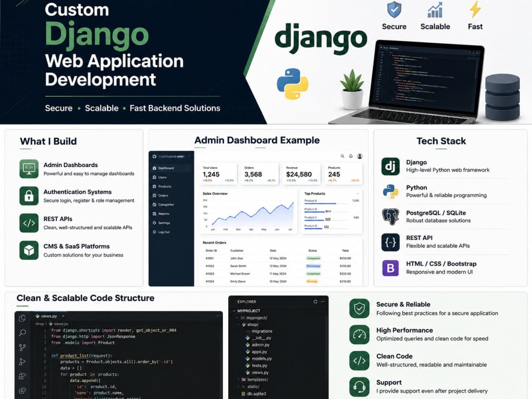The image size is (532, 399).
Task: Open apps.py in Explorer tree
Action: pos(256,352)
